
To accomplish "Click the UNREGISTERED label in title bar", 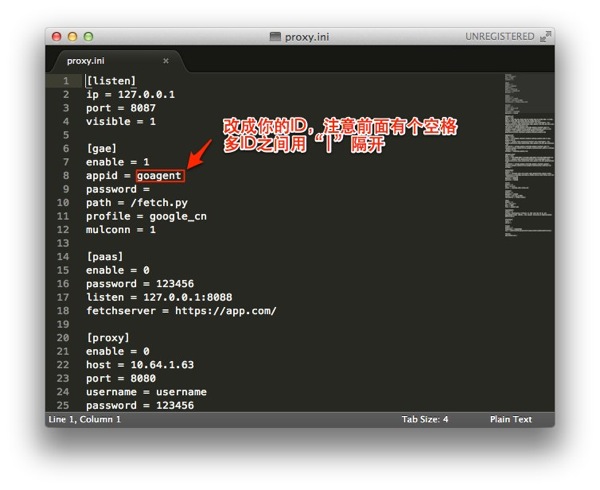I will pos(499,36).
